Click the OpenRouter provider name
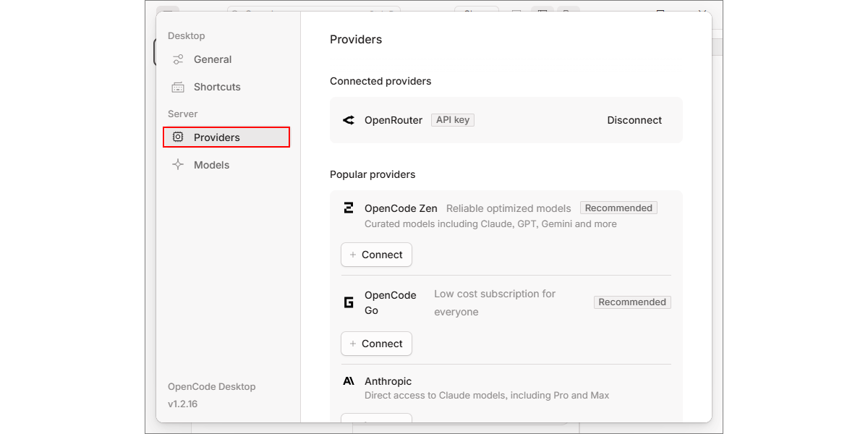 coord(393,120)
